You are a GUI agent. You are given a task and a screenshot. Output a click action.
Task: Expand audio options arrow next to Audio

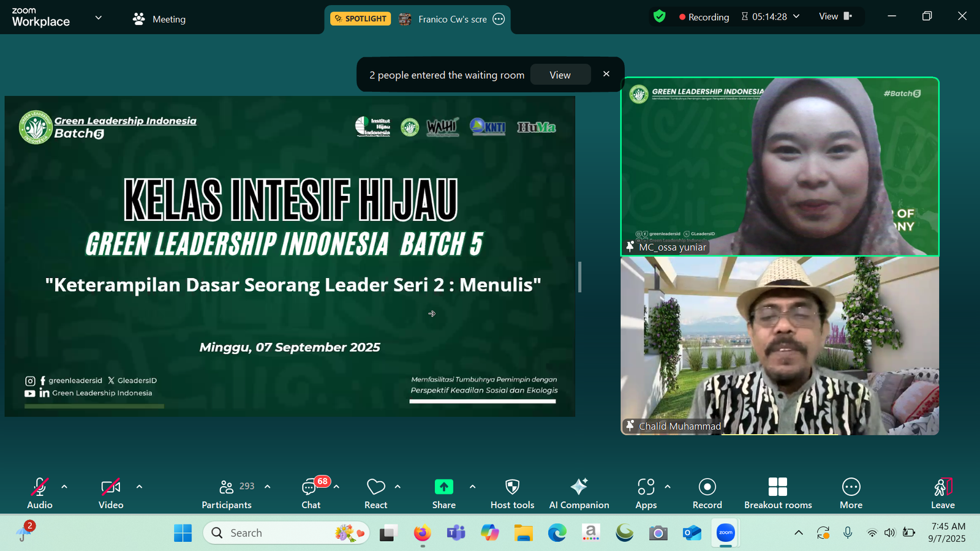[64, 487]
